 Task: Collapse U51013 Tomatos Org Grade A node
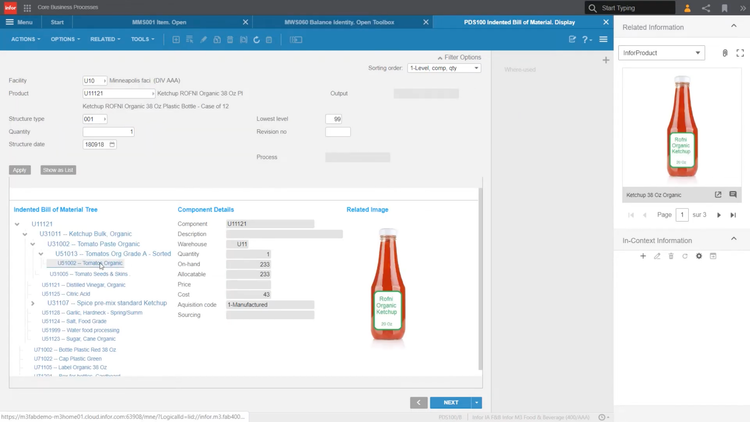(41, 254)
